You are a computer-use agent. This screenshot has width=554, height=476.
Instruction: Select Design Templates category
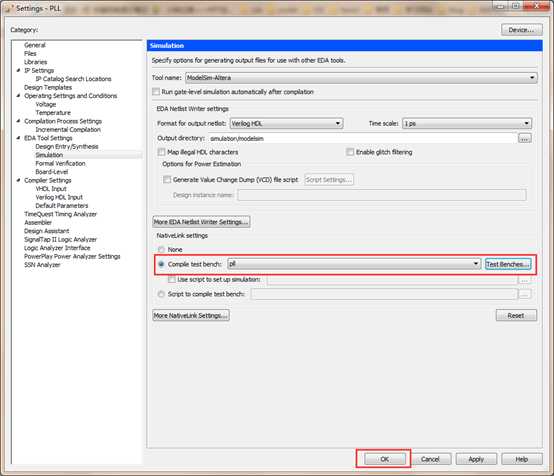[x=48, y=87]
